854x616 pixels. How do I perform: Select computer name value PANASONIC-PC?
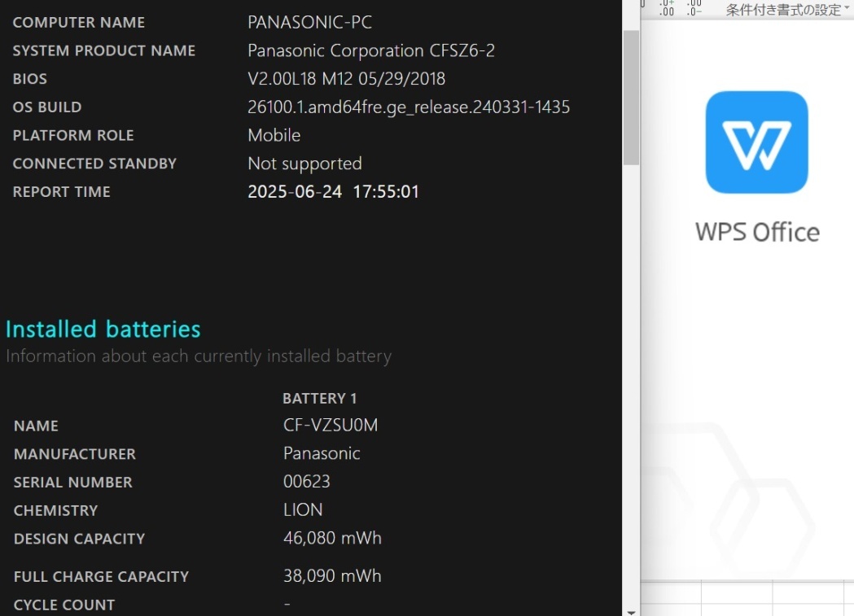pos(310,22)
